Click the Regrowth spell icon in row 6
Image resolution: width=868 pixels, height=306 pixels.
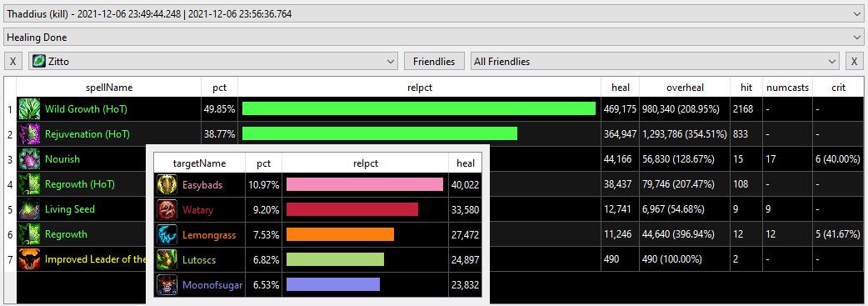tap(29, 234)
